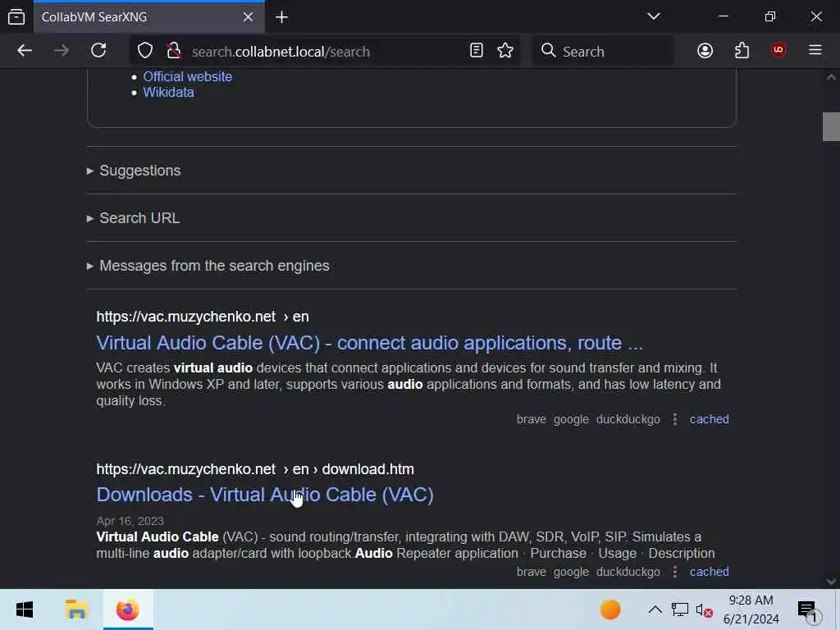Open cached link of Downloads result
This screenshot has width=840, height=630.
[709, 572]
